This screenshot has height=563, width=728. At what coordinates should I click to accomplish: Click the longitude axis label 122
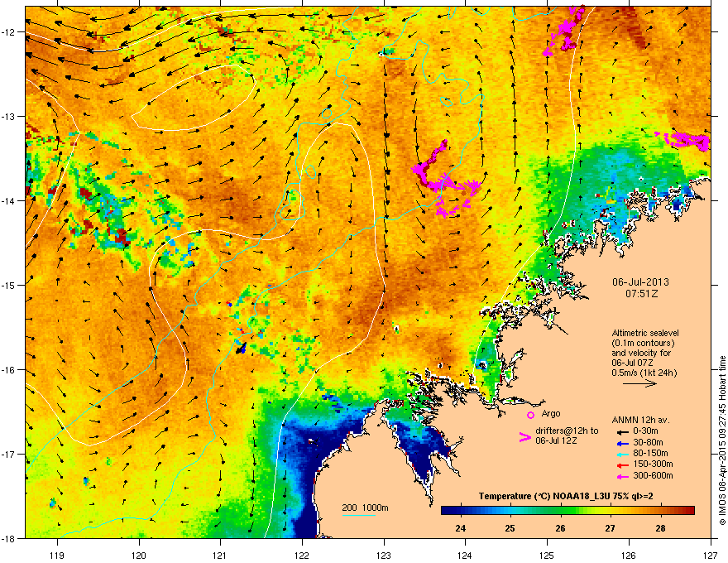[x=302, y=555]
